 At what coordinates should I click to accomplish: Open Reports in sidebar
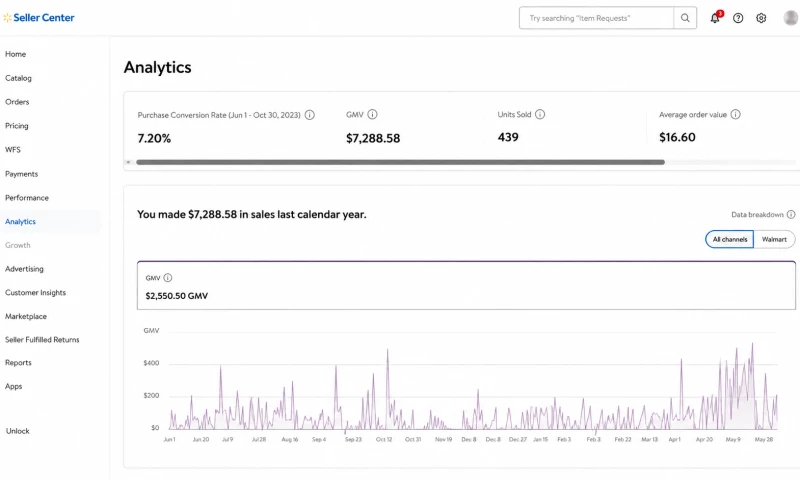[18, 363]
